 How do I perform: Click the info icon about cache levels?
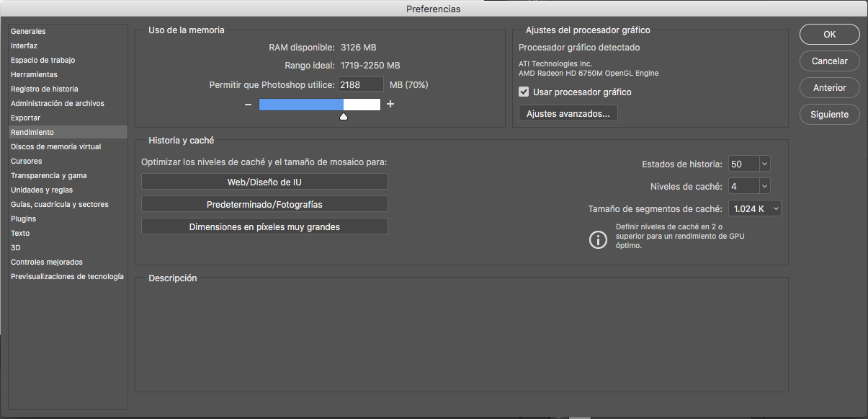[598, 240]
